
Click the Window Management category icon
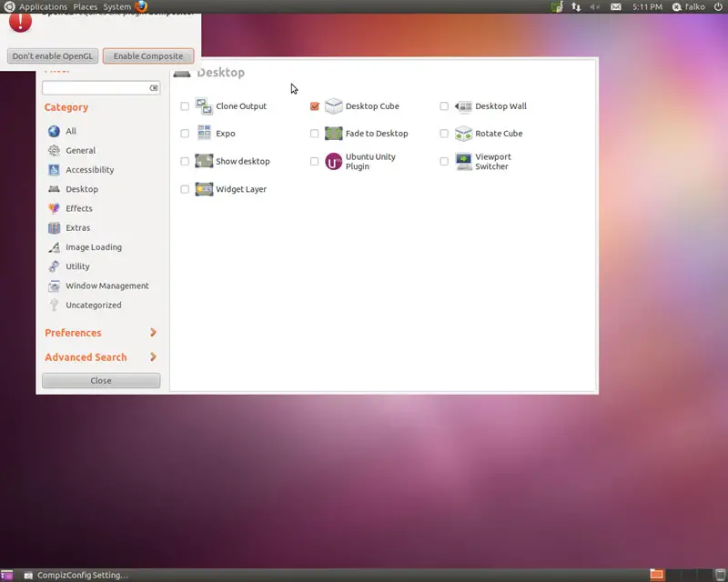click(54, 286)
